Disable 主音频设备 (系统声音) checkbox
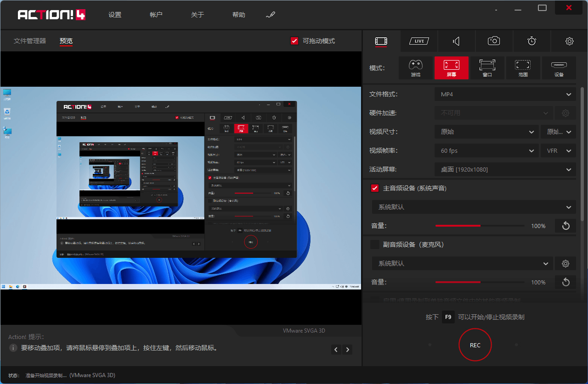 click(375, 188)
